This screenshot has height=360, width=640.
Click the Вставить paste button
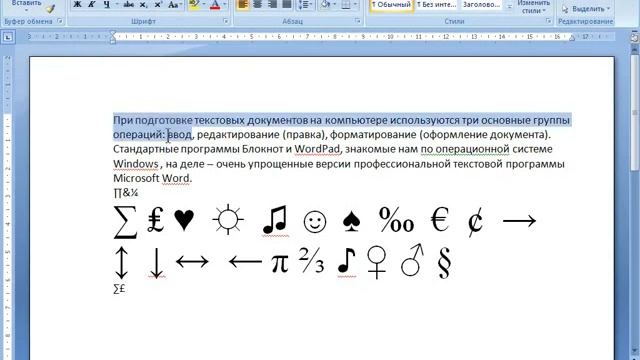[x=26, y=5]
